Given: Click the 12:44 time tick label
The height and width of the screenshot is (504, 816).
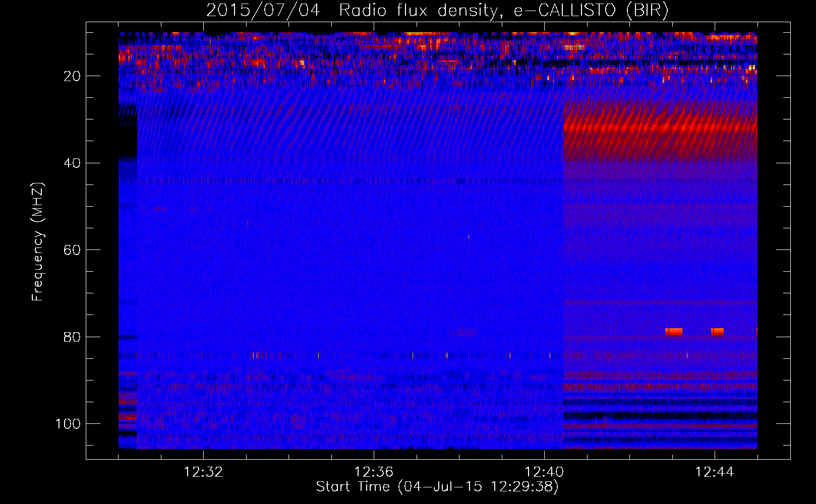Looking at the screenshot, I should pyautogui.click(x=715, y=472).
